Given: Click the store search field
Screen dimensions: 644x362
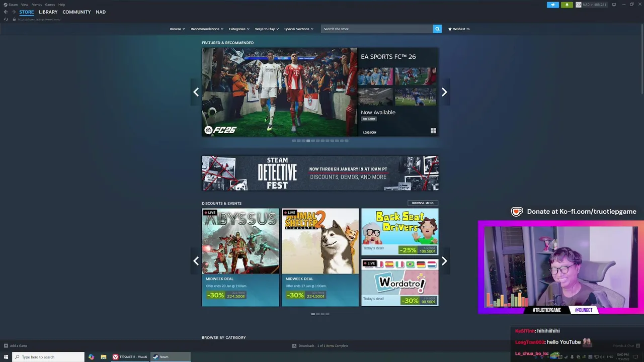Looking at the screenshot, I should [x=377, y=29].
